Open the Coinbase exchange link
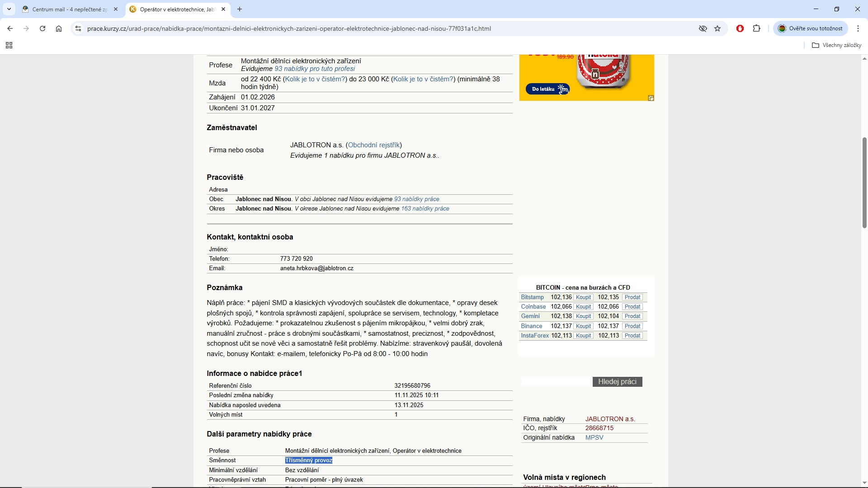 (533, 307)
